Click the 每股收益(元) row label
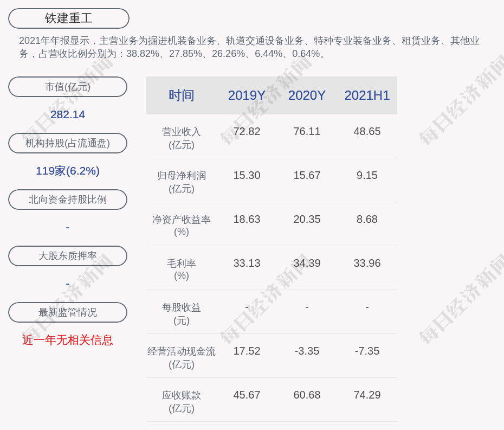Screen dimensions: 504x430 (182, 314)
